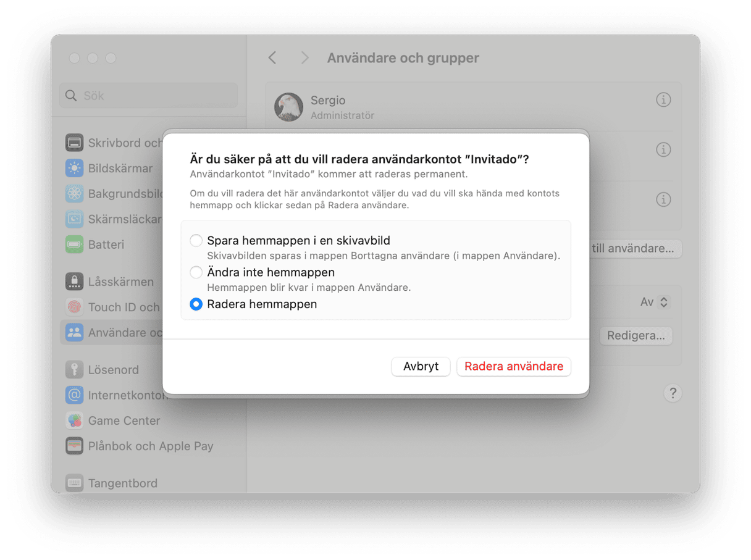
Task: Open help with question mark button
Action: (x=673, y=393)
